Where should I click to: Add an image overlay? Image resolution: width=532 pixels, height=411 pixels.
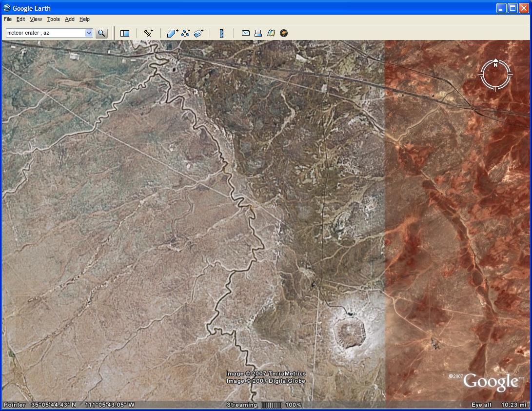[x=198, y=33]
